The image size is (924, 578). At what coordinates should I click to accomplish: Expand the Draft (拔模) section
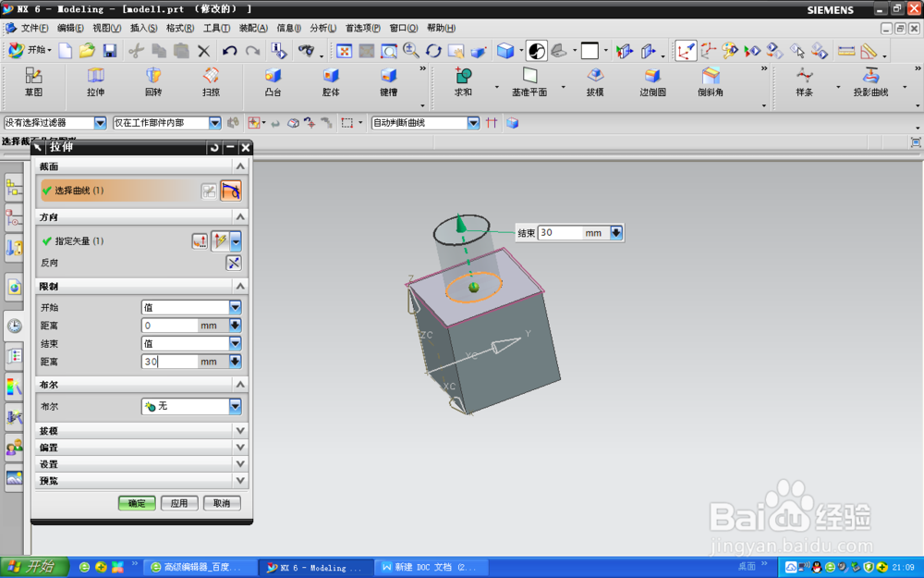tap(240, 431)
